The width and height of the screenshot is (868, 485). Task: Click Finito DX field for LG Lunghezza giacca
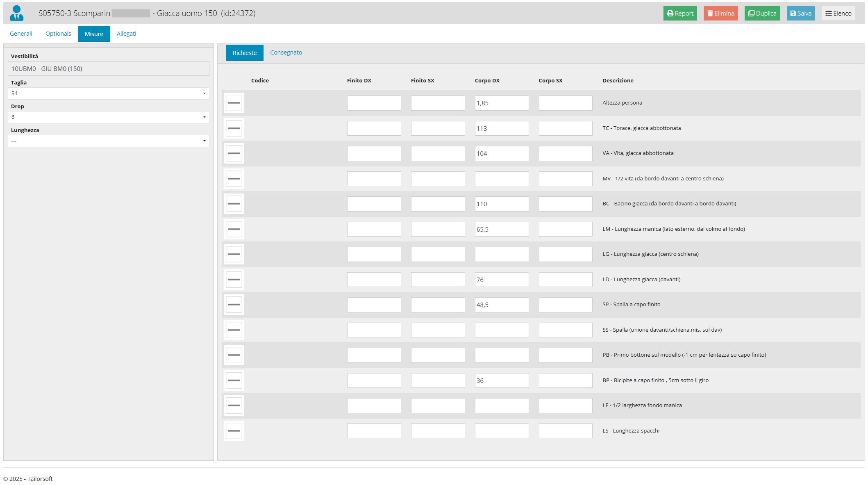pyautogui.click(x=374, y=254)
